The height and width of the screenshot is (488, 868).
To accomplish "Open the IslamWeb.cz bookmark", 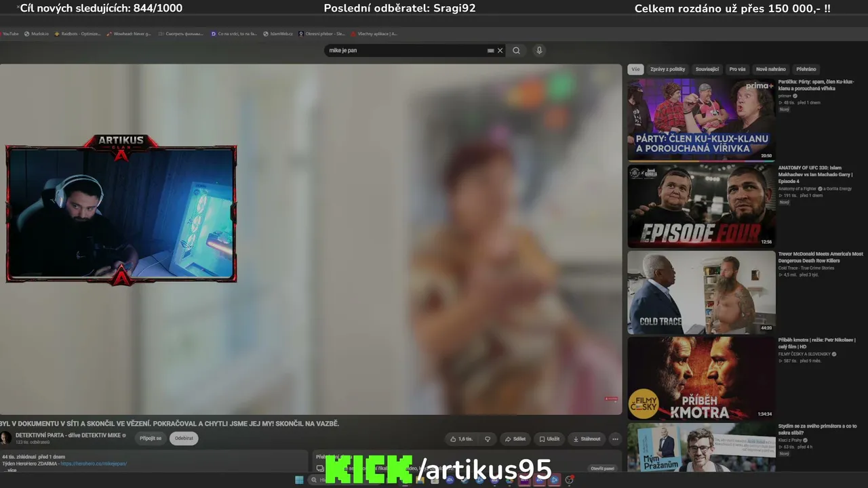I will point(278,33).
